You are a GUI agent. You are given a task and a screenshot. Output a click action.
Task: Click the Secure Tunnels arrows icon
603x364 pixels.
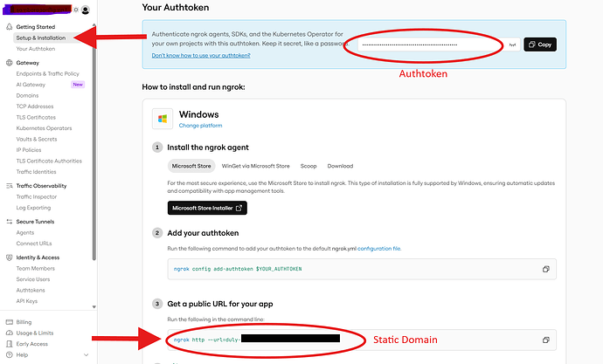pos(10,222)
